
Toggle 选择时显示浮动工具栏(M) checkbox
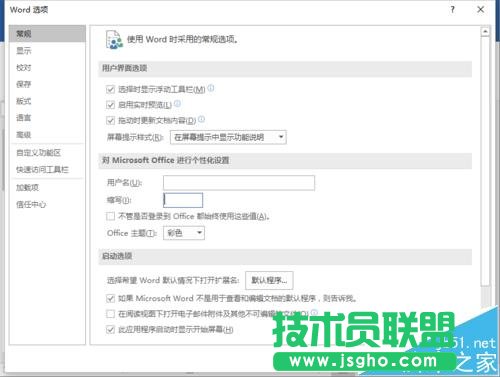click(110, 89)
